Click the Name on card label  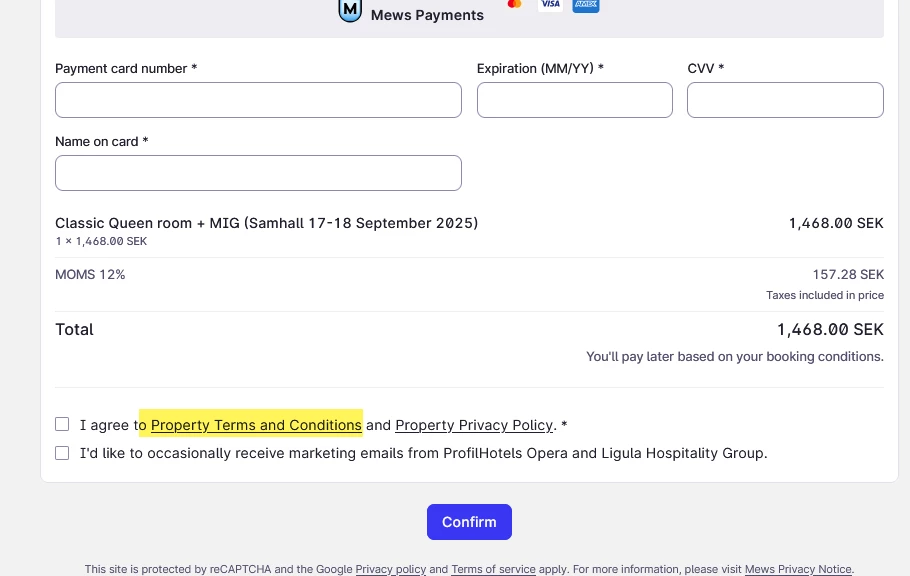102,142
